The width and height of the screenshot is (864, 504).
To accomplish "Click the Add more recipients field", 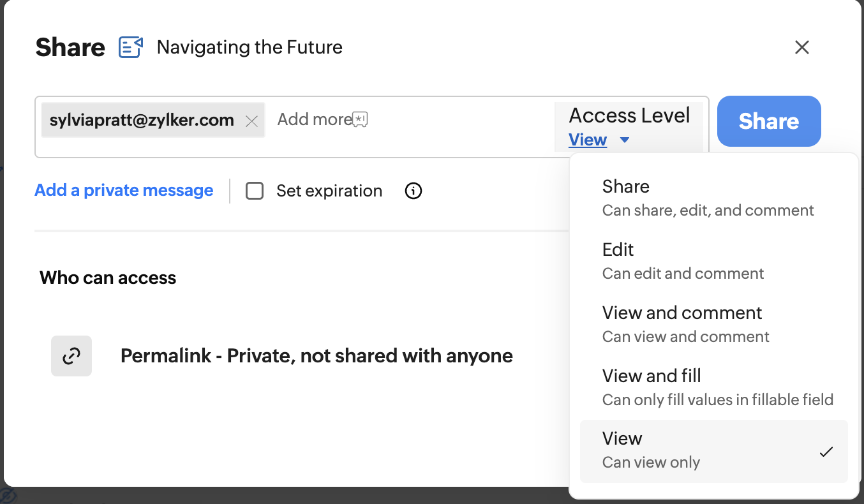I will 314,119.
